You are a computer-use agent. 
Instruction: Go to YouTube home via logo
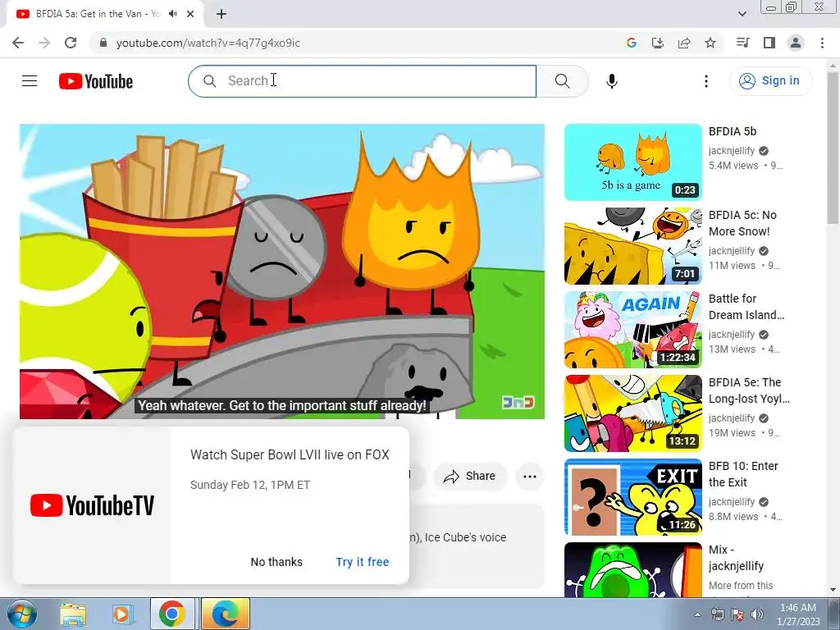(96, 81)
